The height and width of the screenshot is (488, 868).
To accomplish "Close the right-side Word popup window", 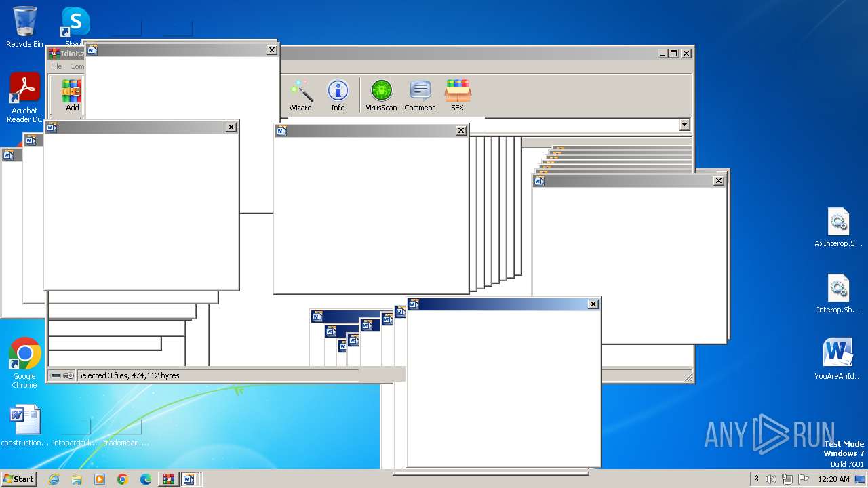I will (719, 180).
